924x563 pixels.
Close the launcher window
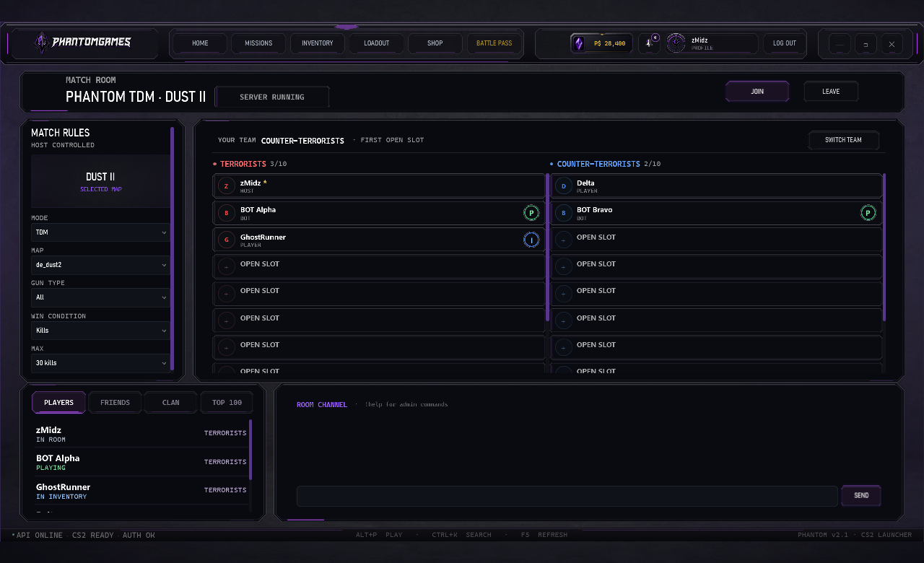tap(892, 44)
